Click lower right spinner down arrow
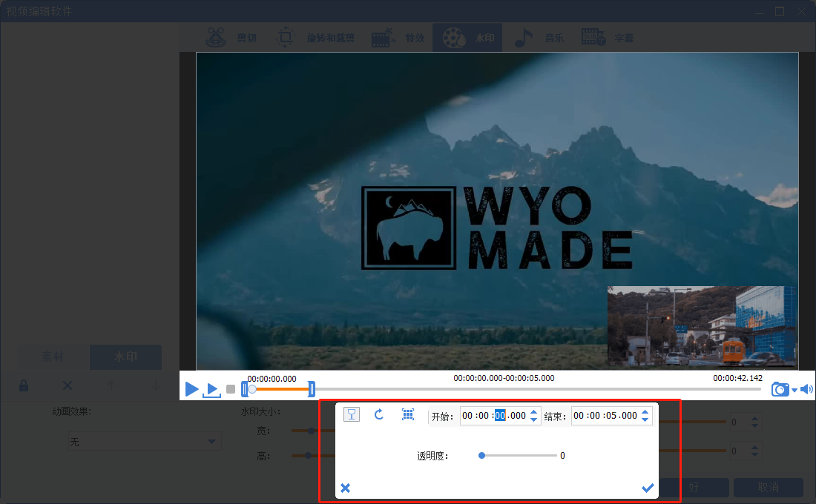This screenshot has width=816, height=504. point(755,454)
